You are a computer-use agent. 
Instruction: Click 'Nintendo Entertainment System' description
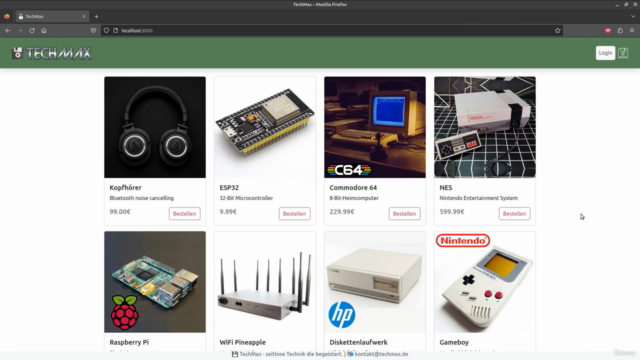click(x=479, y=198)
